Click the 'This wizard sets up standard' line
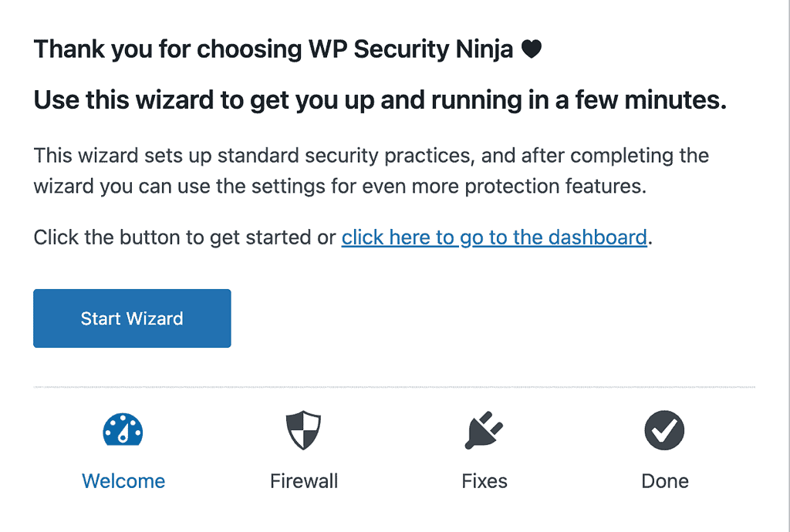This screenshot has width=790, height=532. click(371, 156)
